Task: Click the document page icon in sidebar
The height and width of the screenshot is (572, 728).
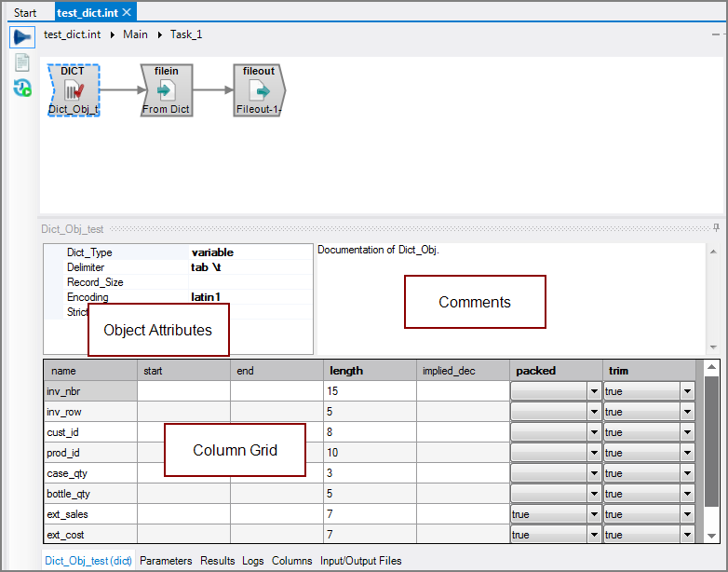Action: tap(21, 62)
